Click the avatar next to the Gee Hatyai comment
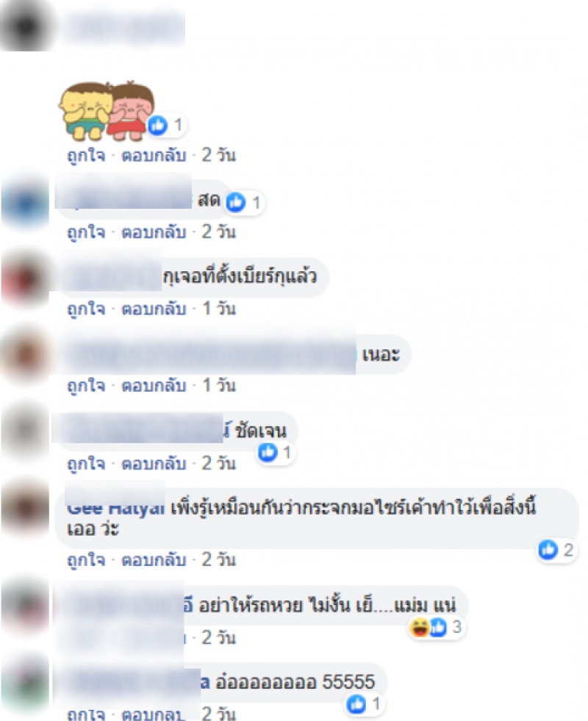 [x=25, y=506]
